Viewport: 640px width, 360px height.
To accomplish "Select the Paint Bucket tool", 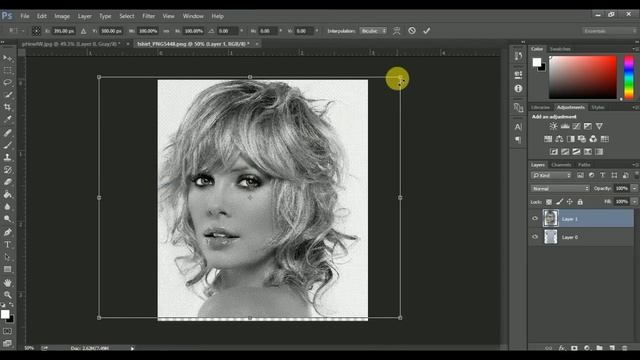I will click(x=7, y=194).
